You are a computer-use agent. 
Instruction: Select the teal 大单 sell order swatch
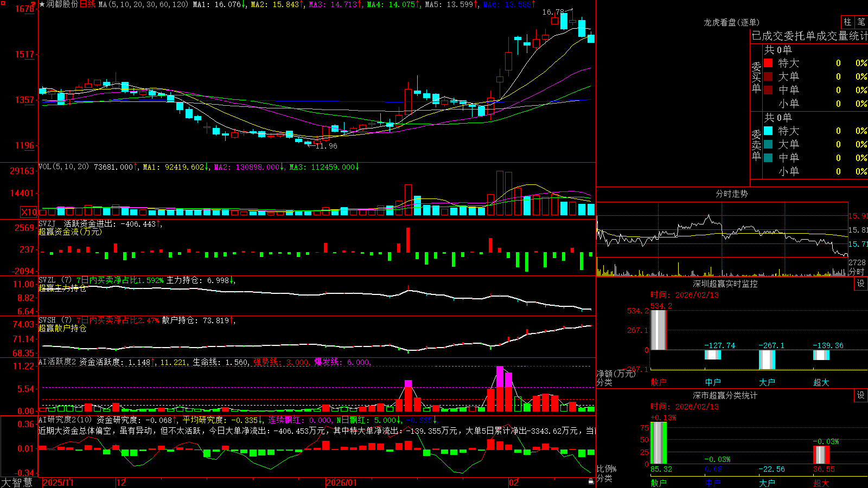pyautogui.click(x=768, y=144)
